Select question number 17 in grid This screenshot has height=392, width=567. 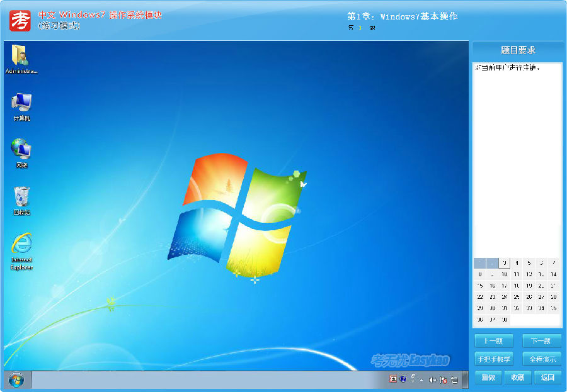pyautogui.click(x=505, y=286)
